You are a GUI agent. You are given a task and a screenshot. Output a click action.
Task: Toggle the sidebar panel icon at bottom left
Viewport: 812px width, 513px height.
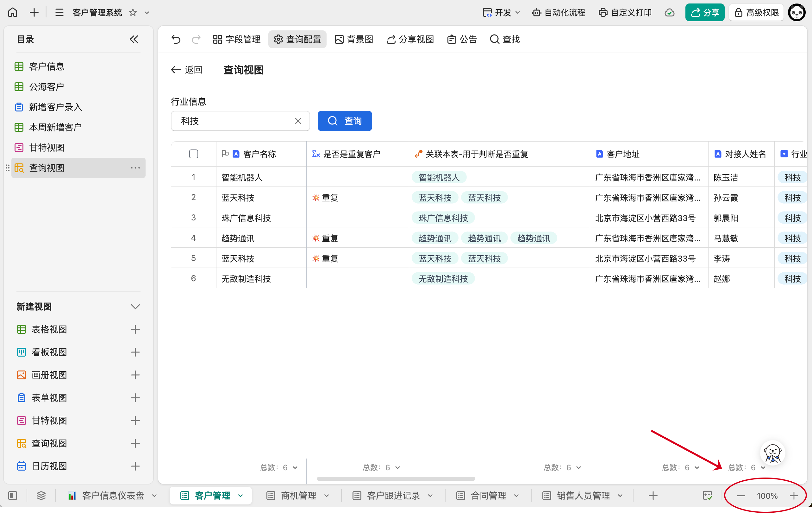[x=13, y=496]
